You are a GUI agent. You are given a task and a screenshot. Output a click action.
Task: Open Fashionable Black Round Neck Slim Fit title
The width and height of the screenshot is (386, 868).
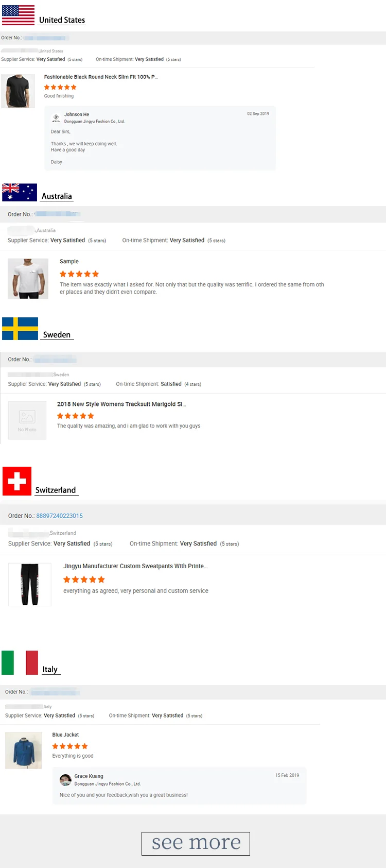click(100, 77)
